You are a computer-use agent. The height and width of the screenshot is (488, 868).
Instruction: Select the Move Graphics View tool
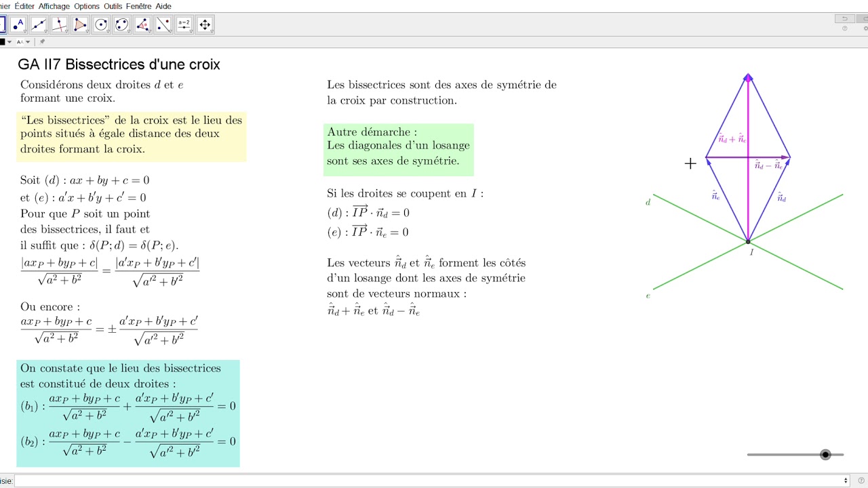(x=205, y=25)
